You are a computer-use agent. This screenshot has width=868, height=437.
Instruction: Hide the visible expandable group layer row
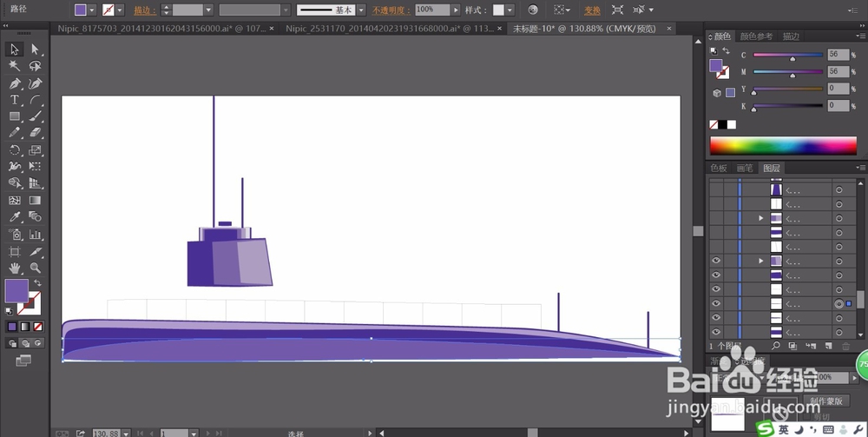tap(716, 261)
